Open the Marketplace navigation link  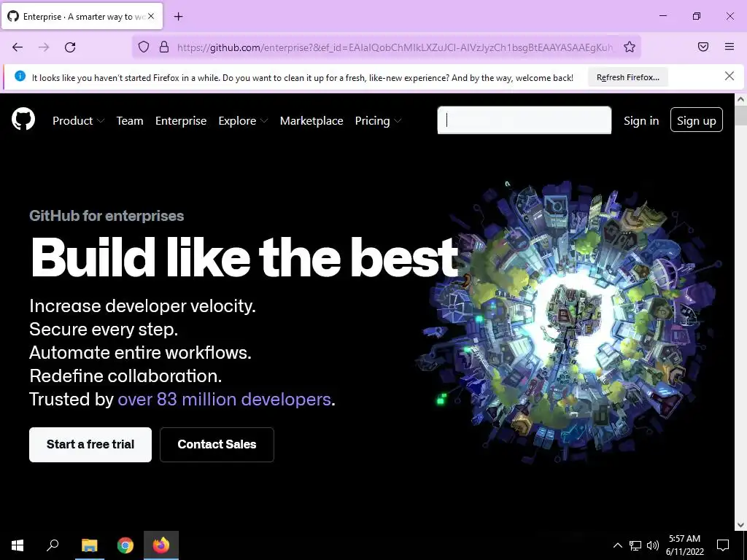pyautogui.click(x=311, y=121)
